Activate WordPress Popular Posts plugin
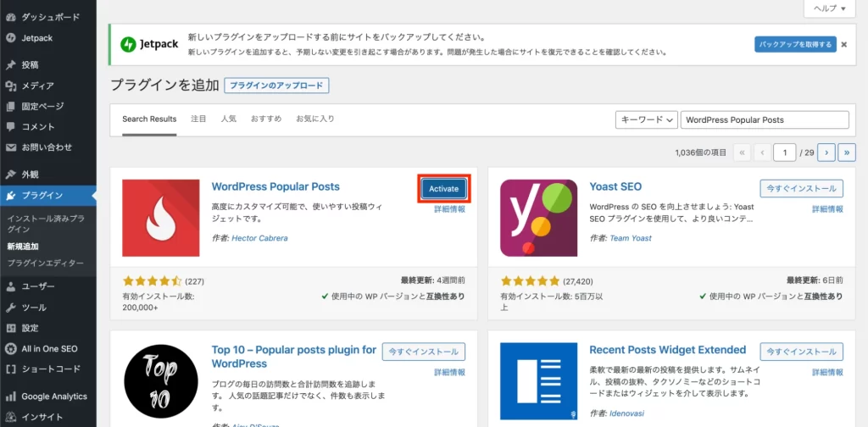 (x=443, y=189)
